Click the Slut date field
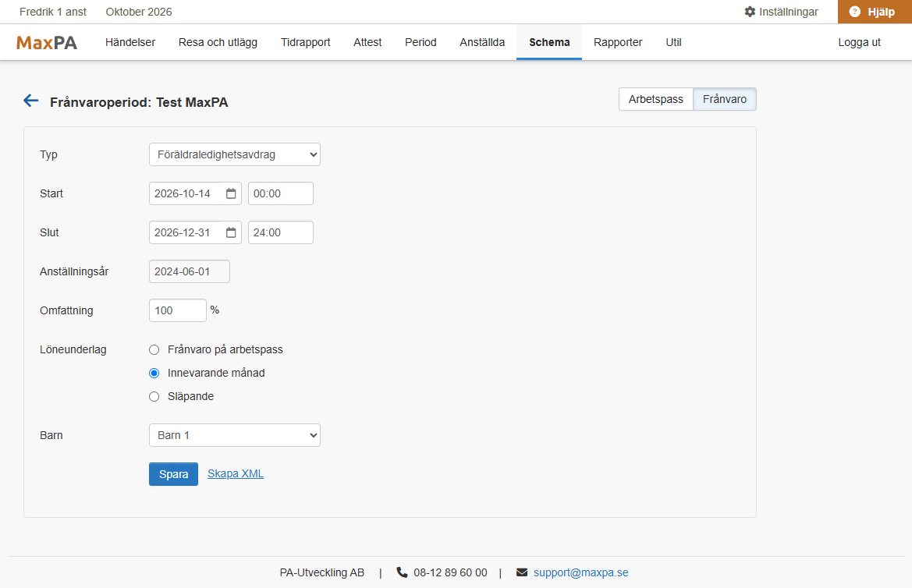This screenshot has height=588, width=912. [195, 232]
